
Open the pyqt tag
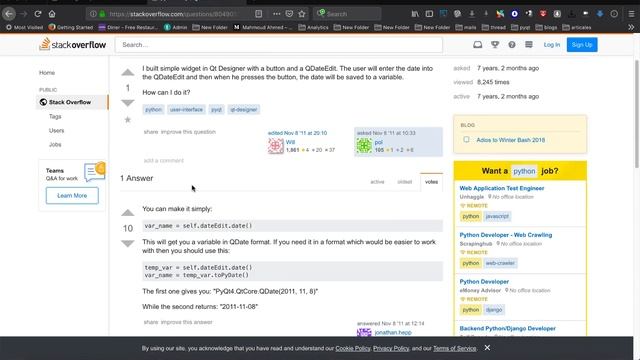(216, 109)
